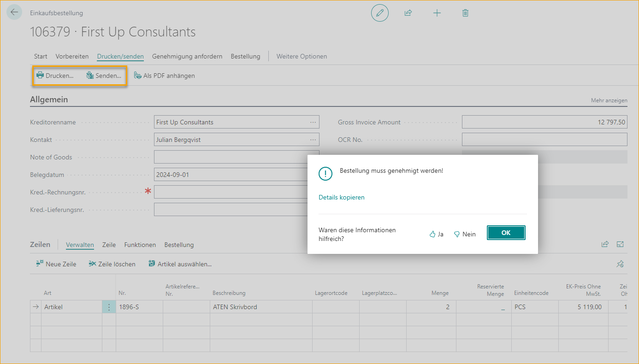Switch to Genehmigung anfordern menu
639x364 pixels.
click(187, 56)
